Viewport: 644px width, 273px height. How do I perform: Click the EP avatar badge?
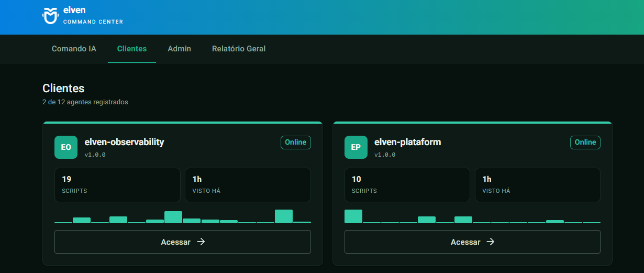click(x=356, y=147)
